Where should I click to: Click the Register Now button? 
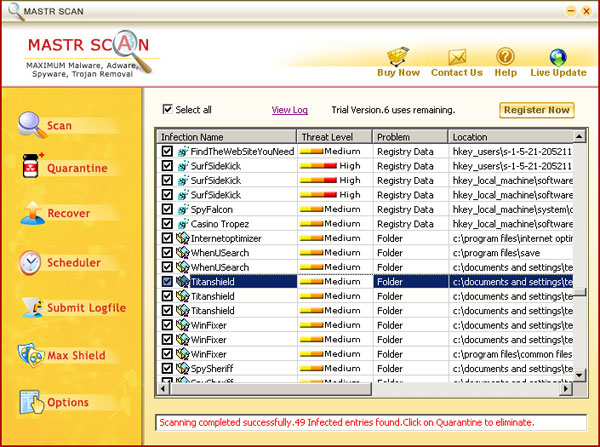click(536, 110)
